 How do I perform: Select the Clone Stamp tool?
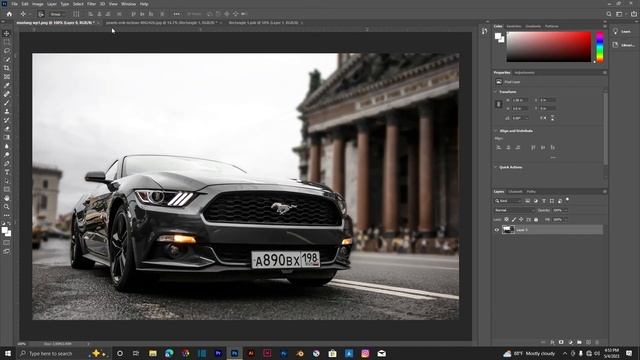(7, 111)
